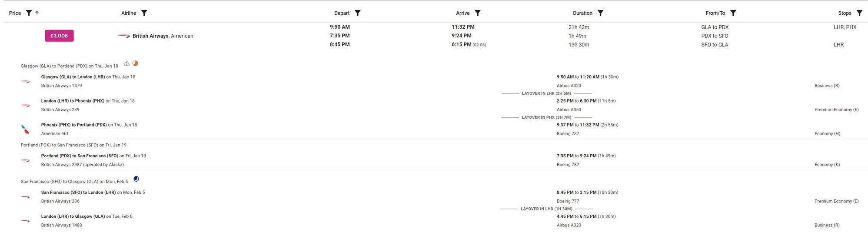Open the Stops filter funnel

point(859,13)
